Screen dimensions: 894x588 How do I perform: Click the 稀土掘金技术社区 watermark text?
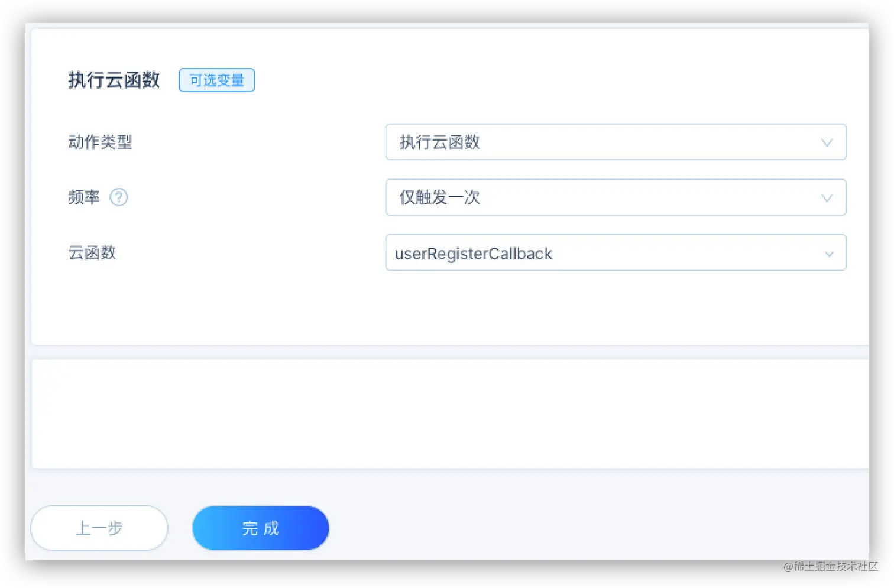coord(835,566)
